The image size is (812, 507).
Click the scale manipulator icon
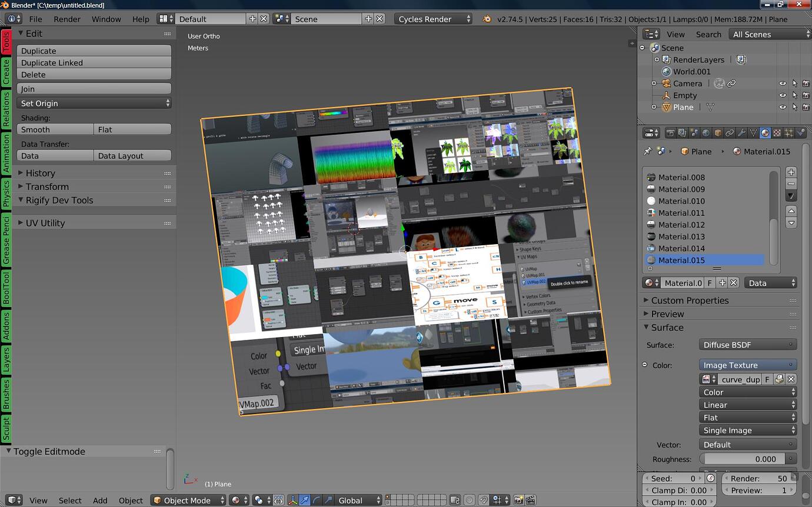[x=328, y=500]
